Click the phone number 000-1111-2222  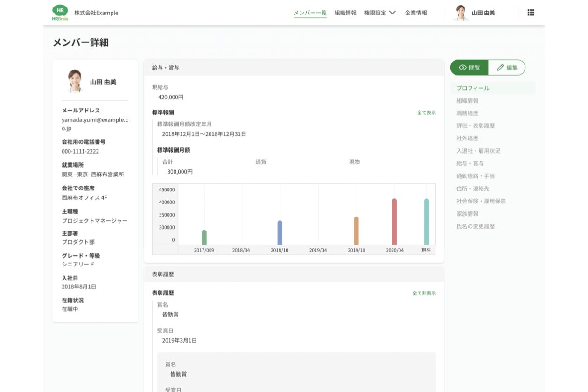[80, 151]
